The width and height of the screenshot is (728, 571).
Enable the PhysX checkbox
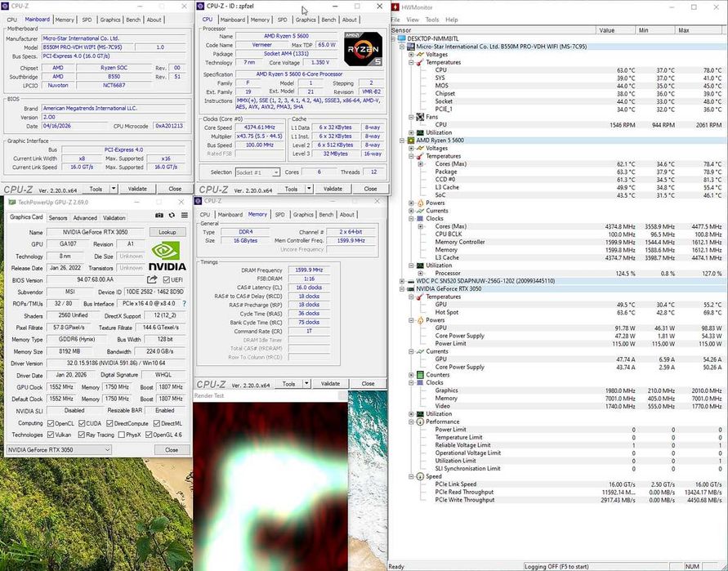coord(121,435)
